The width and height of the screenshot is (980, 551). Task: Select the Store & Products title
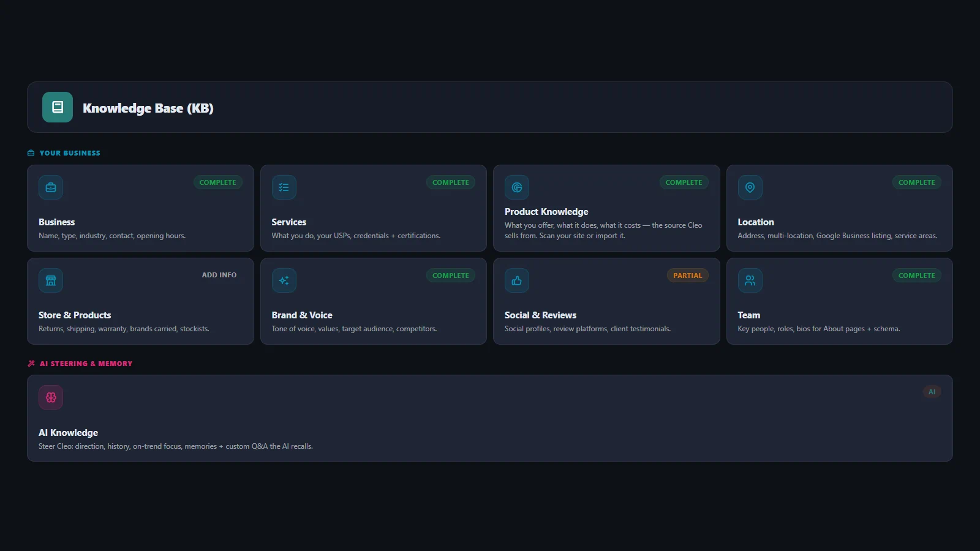(x=75, y=315)
